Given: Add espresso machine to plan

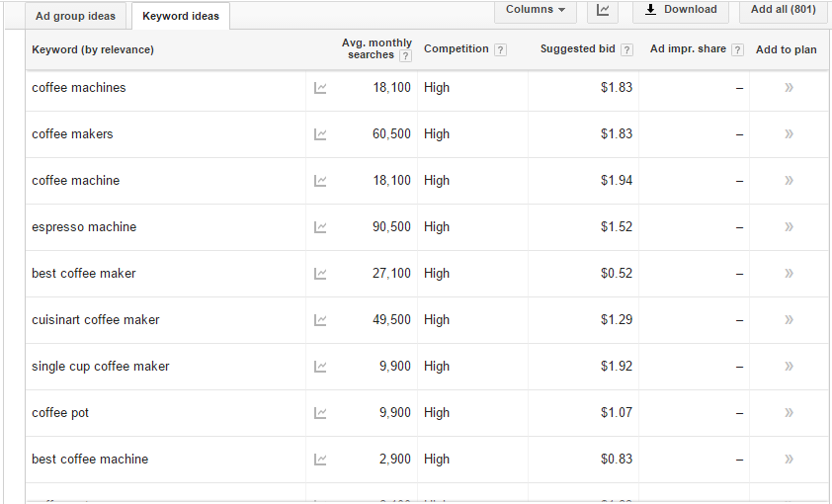Looking at the screenshot, I should [x=790, y=226].
